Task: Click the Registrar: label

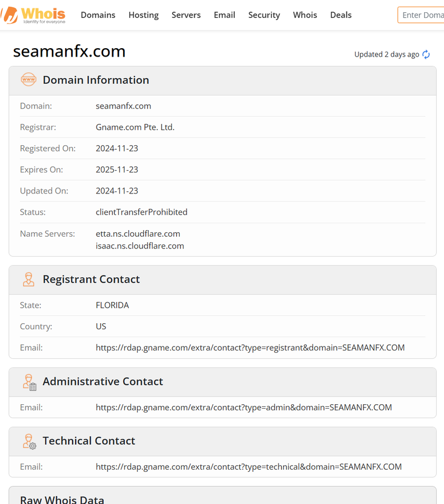Action: pyautogui.click(x=38, y=128)
